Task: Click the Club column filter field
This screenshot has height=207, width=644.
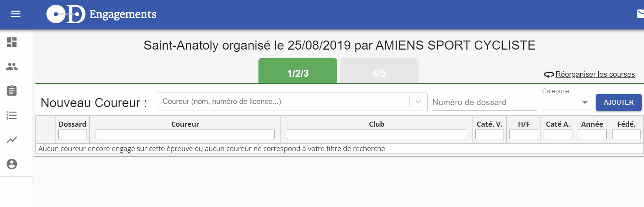Action: (376, 134)
